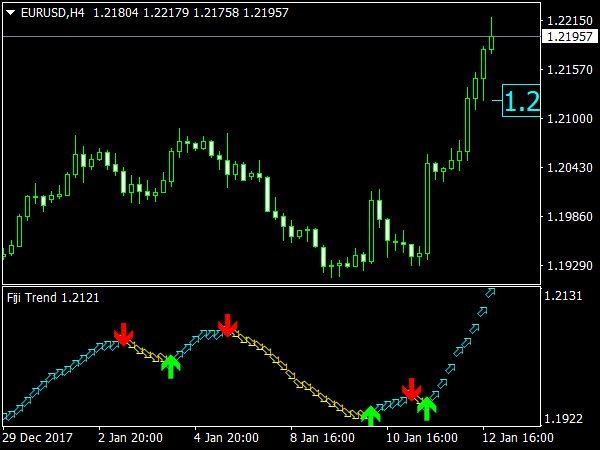Click the open price value 1.21804
Viewport: 600px width, 450px height.
click(116, 13)
